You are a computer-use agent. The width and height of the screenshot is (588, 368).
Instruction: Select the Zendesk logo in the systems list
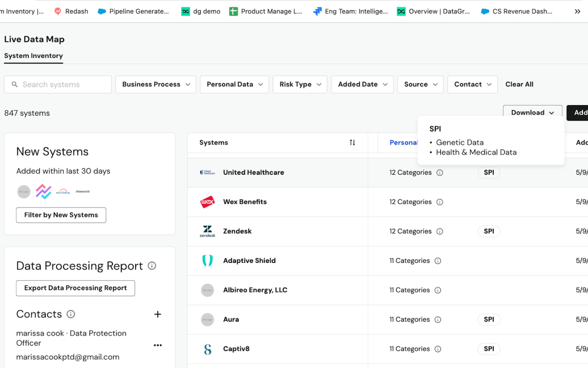207,231
